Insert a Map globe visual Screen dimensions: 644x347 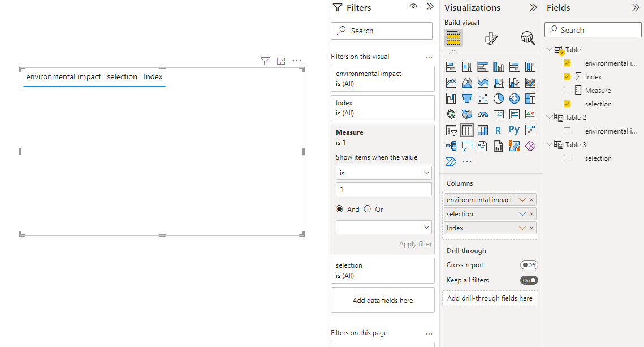point(451,114)
